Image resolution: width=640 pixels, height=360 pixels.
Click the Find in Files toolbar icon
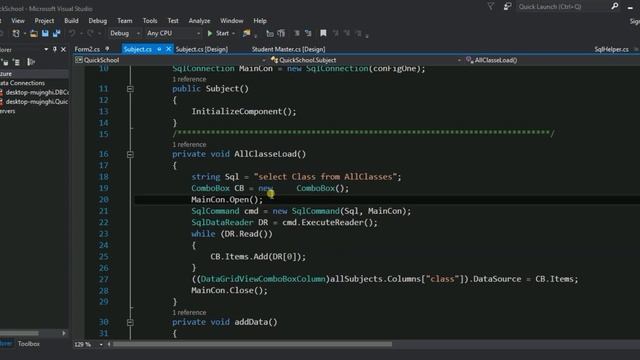[247, 33]
